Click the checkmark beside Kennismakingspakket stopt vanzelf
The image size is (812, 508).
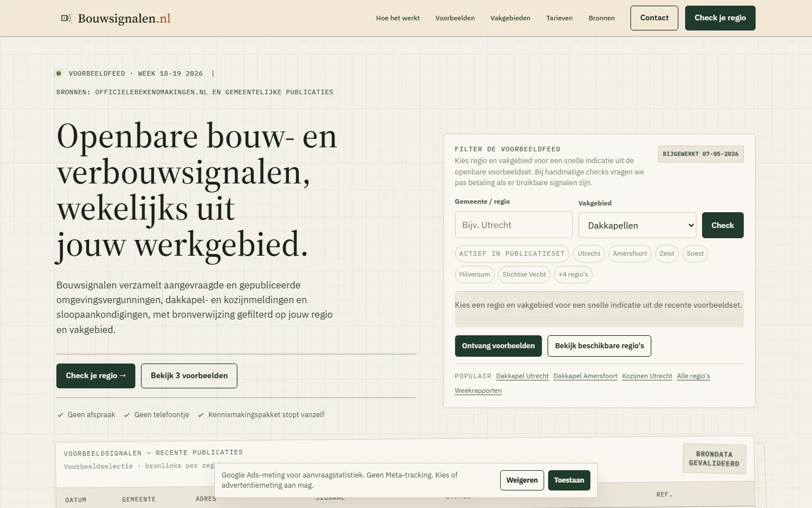[201, 415]
